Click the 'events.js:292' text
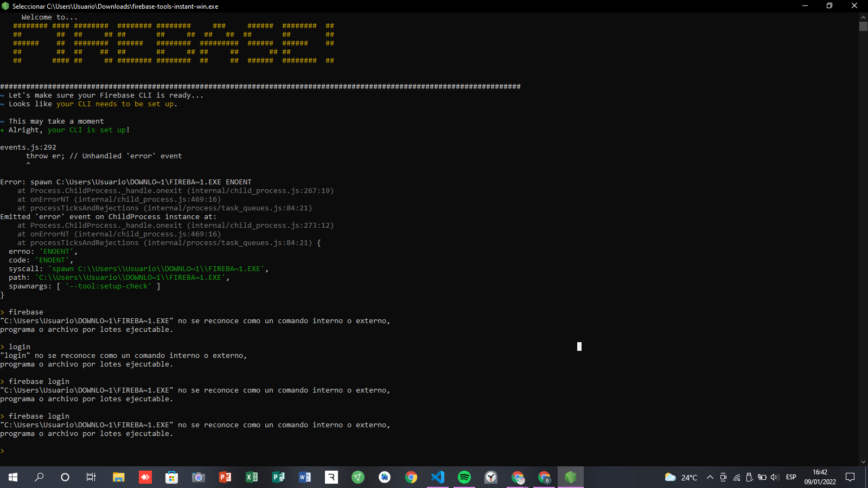Screen dimensions: 868x488 click(28, 147)
